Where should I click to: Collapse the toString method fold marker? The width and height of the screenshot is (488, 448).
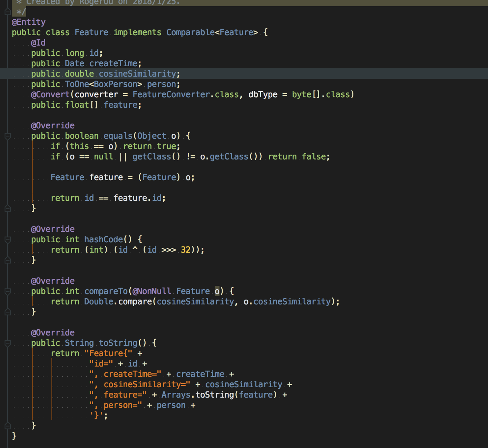point(8,343)
